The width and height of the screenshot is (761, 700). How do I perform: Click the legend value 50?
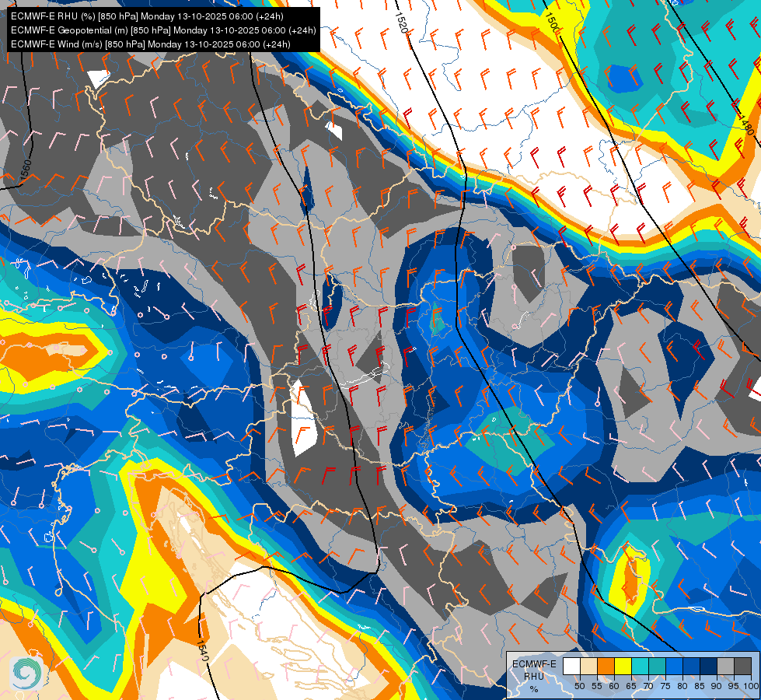[579, 686]
